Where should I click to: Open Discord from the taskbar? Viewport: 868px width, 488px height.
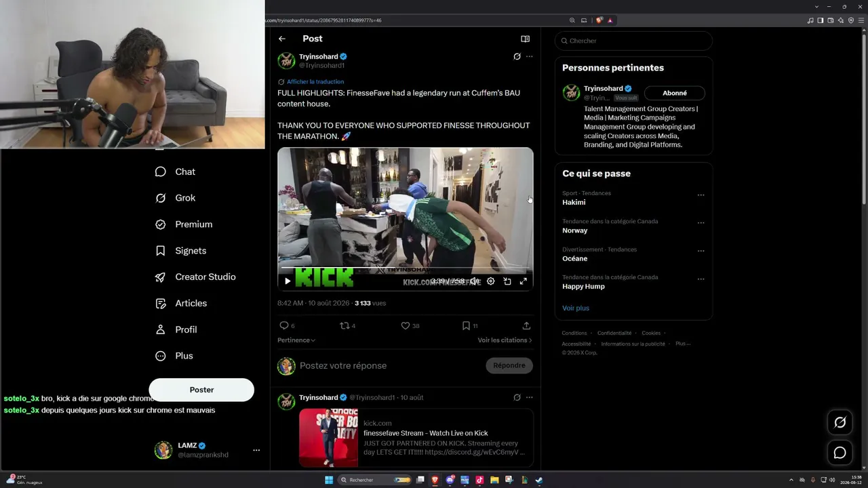[450, 480]
